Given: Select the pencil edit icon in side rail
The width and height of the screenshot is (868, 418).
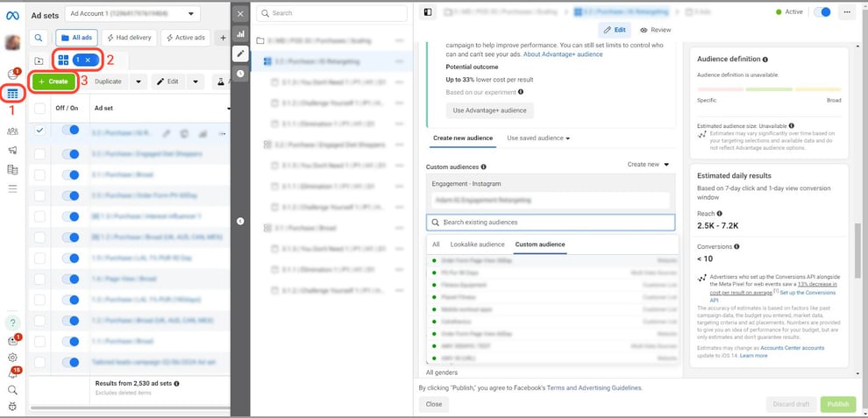Looking at the screenshot, I should (240, 53).
